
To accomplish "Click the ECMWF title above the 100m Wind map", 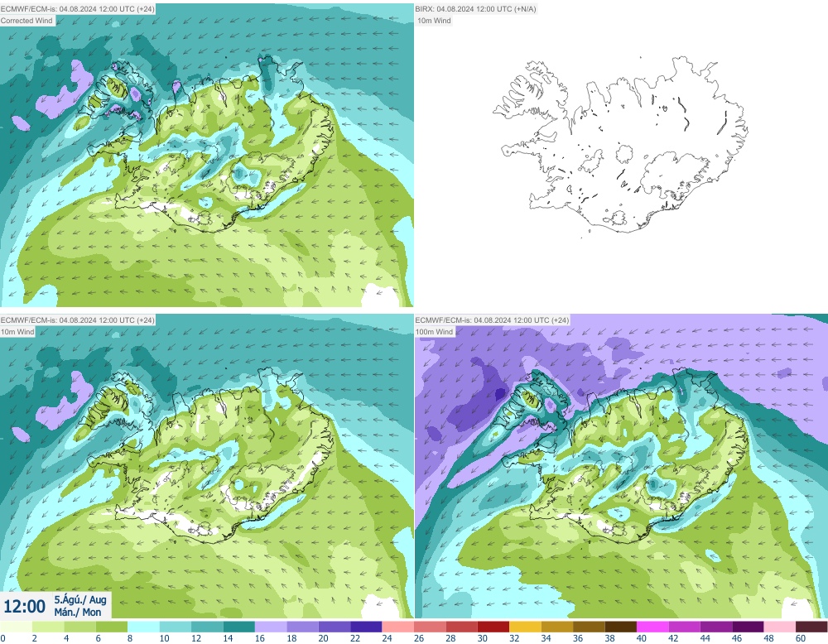I will [x=492, y=320].
